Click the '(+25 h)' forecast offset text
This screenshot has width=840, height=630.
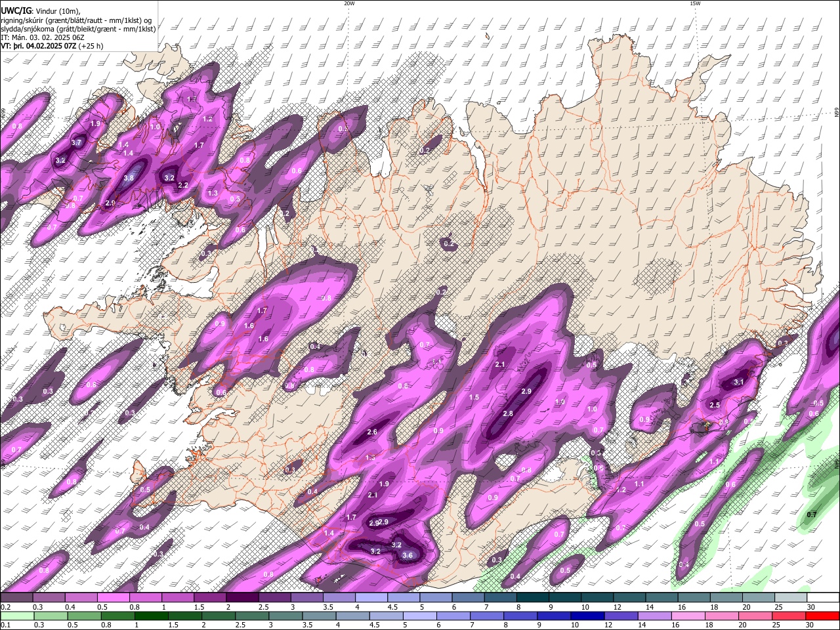pos(91,46)
